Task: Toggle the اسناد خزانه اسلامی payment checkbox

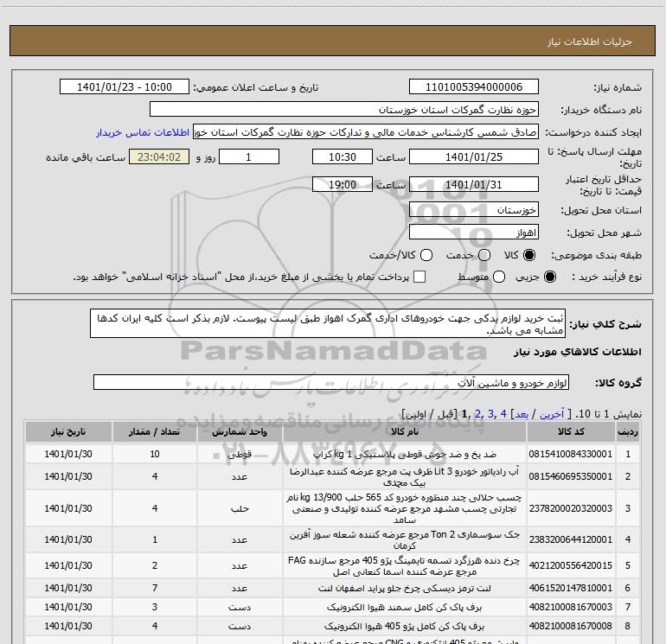Action: coord(419,277)
